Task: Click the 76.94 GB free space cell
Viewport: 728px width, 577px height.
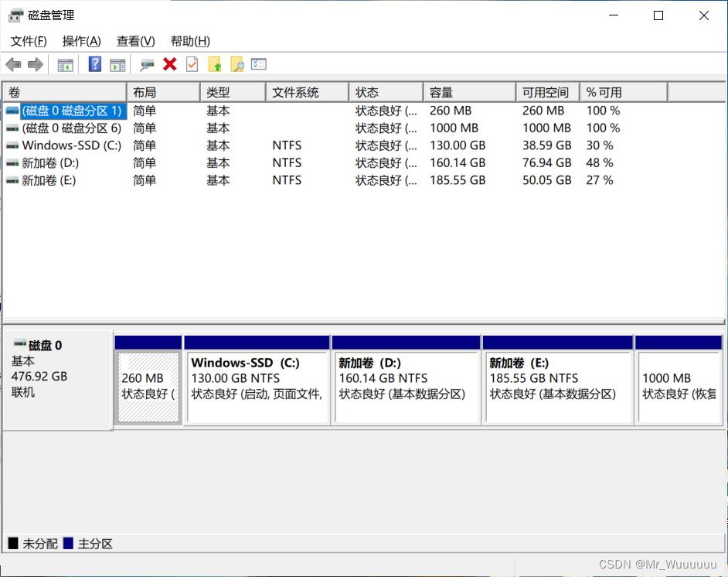Action: pos(547,163)
